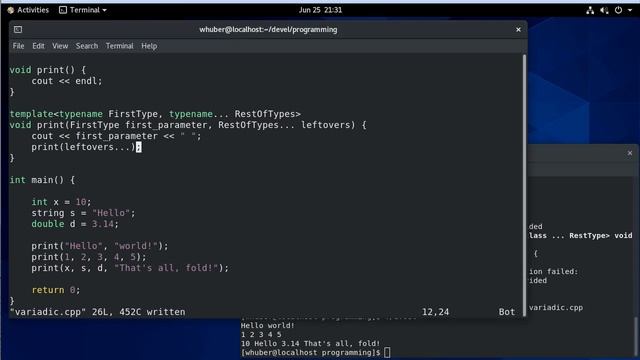The image size is (640, 360).
Task: Click the cursor position '12,24' indicator
Action: [435, 312]
